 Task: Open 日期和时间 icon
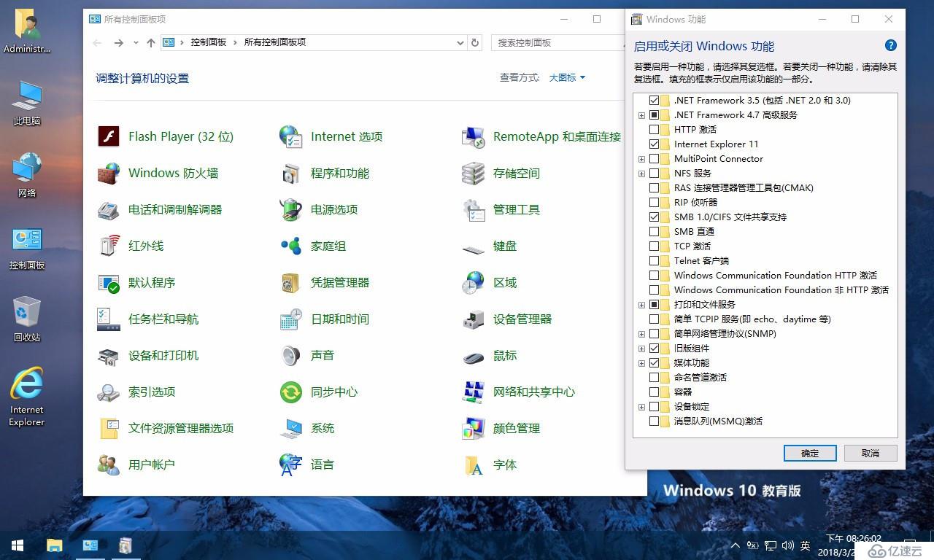pos(291,319)
